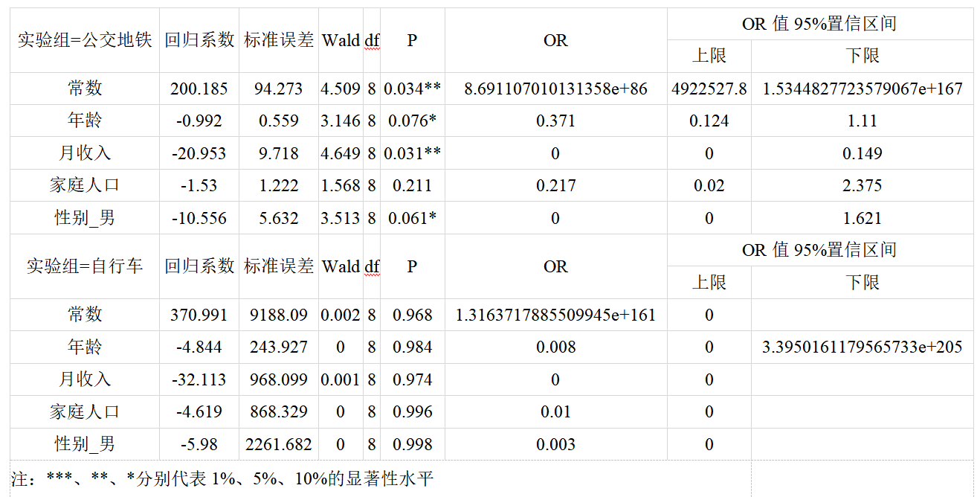Select the 1.3163717885509945e+161 OR value
Image resolution: width=980 pixels, height=497 pixels.
[555, 315]
